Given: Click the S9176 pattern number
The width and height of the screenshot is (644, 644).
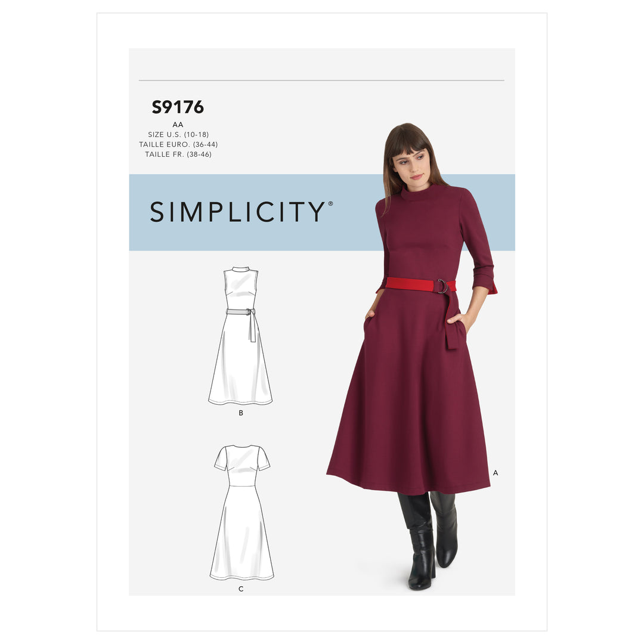Looking at the screenshot, I should click(178, 107).
